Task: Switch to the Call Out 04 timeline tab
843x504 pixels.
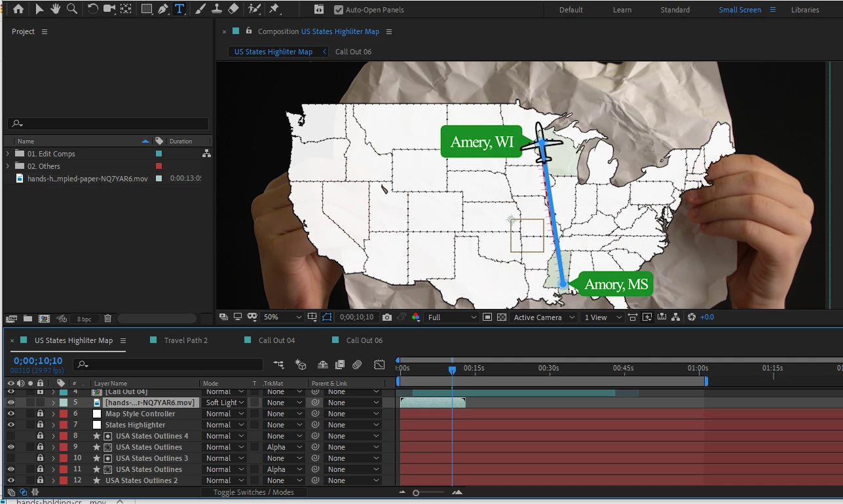Action: [276, 340]
